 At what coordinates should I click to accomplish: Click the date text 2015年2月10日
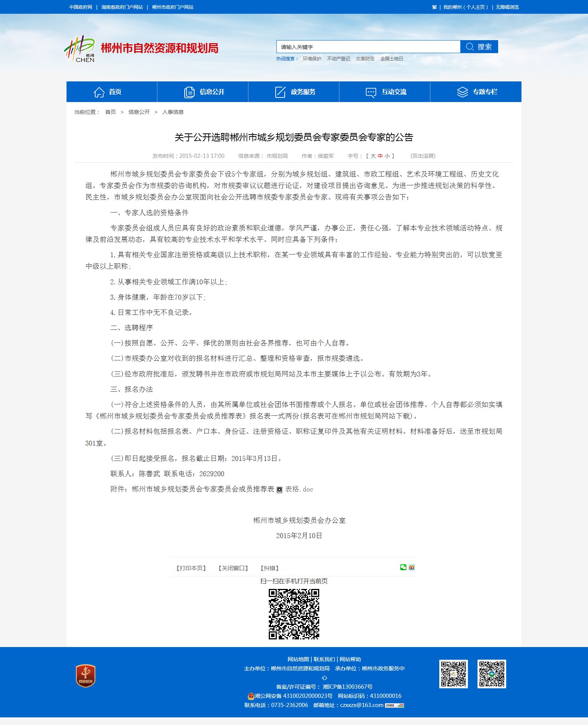[x=299, y=536]
